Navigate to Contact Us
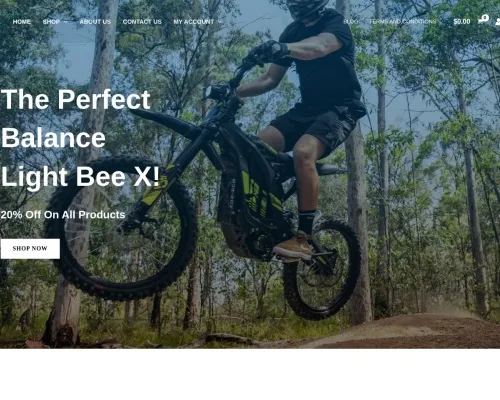This screenshot has height=400, width=500. tap(142, 22)
